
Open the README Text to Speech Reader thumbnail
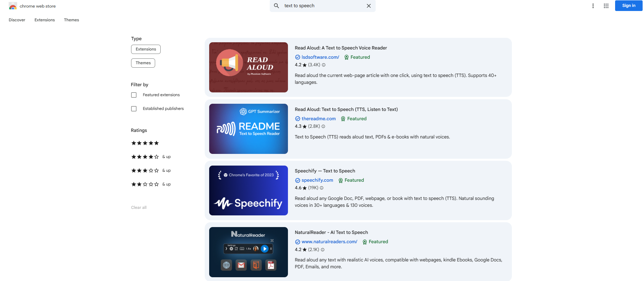pyautogui.click(x=248, y=129)
